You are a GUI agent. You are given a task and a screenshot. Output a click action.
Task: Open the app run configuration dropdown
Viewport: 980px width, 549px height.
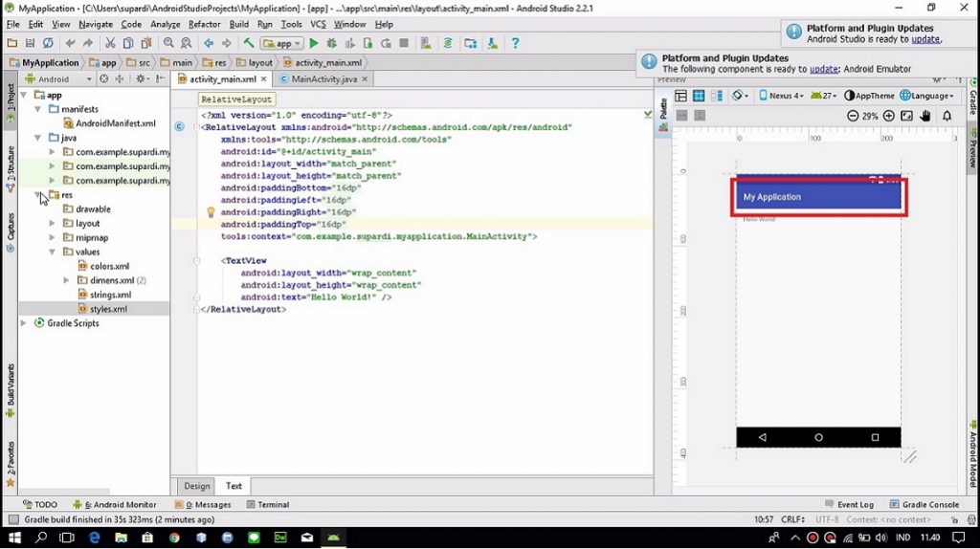coord(282,43)
